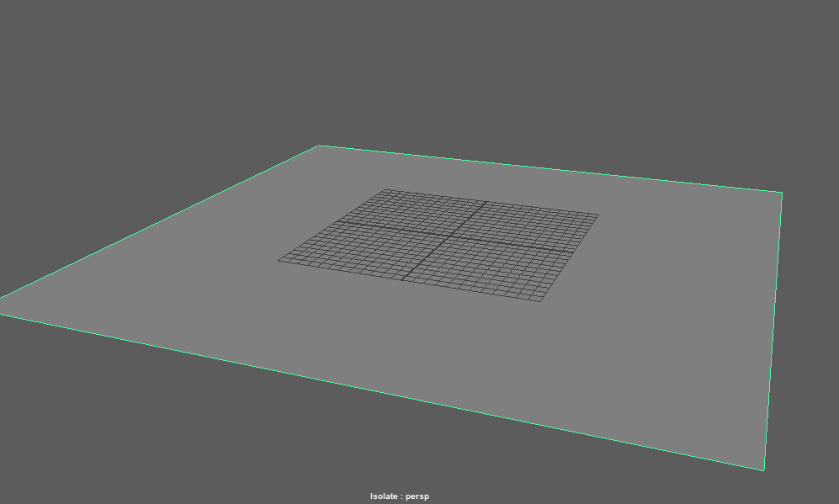The width and height of the screenshot is (839, 504).
Task: Click the origin where the thick grid axes cross
Action: pyautogui.click(x=450, y=236)
